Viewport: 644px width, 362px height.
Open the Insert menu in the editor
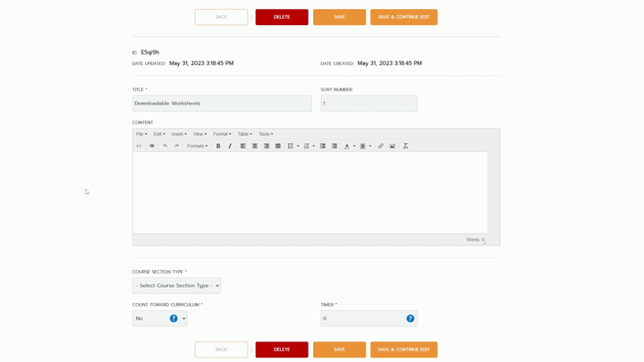(x=179, y=134)
